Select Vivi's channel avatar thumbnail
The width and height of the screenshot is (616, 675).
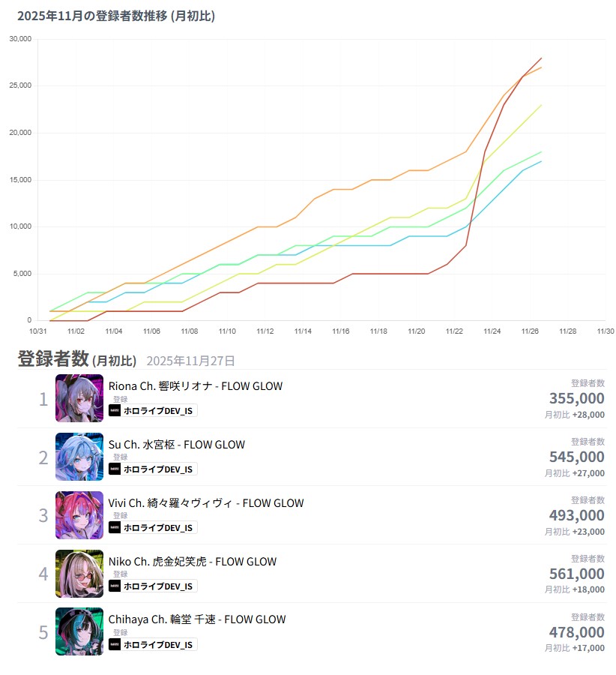tap(79, 515)
